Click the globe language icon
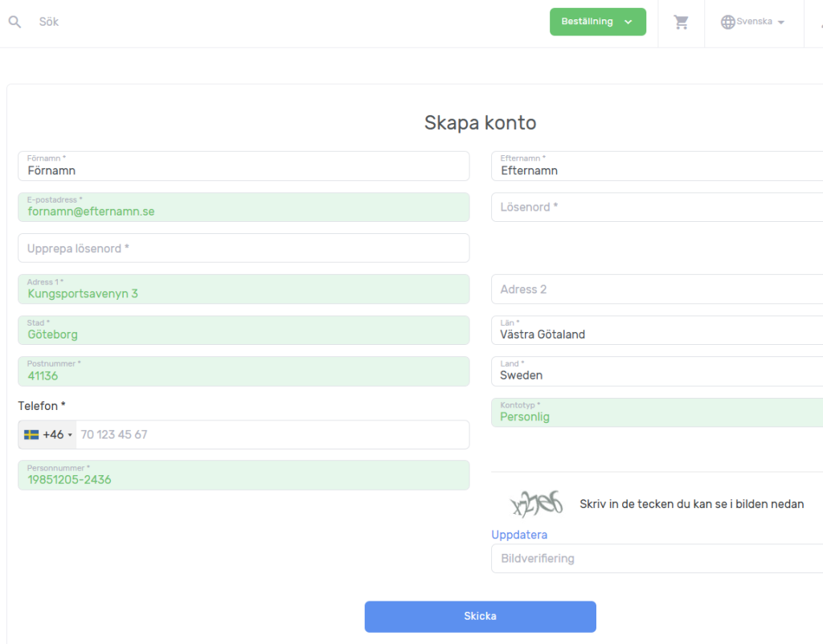This screenshot has height=644, width=823. click(727, 23)
